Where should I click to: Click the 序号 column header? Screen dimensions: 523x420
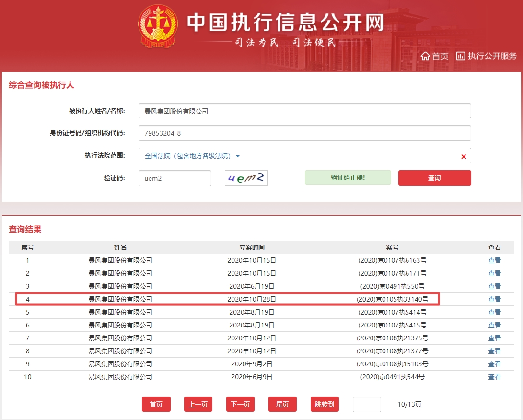click(x=27, y=247)
